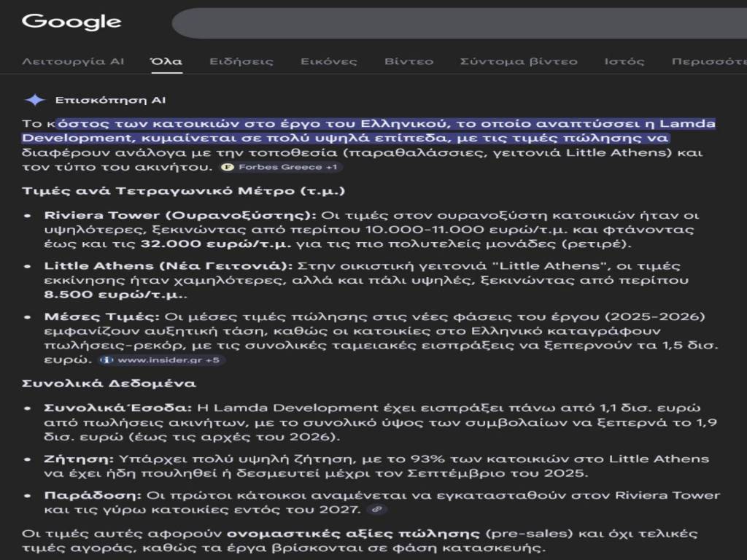The width and height of the screenshot is (747, 560).
Task: Go to the Εικόνες tab
Action: point(328,61)
